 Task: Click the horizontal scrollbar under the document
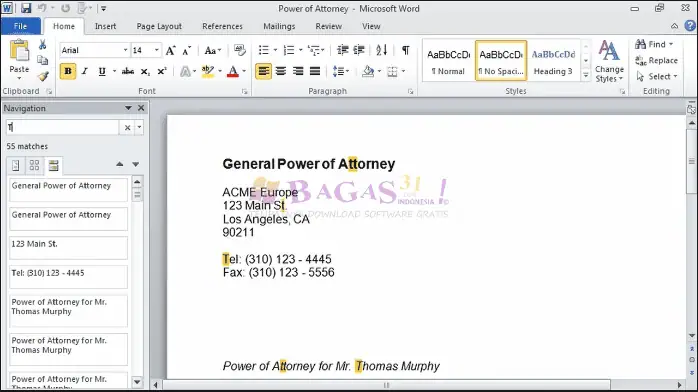(386, 385)
